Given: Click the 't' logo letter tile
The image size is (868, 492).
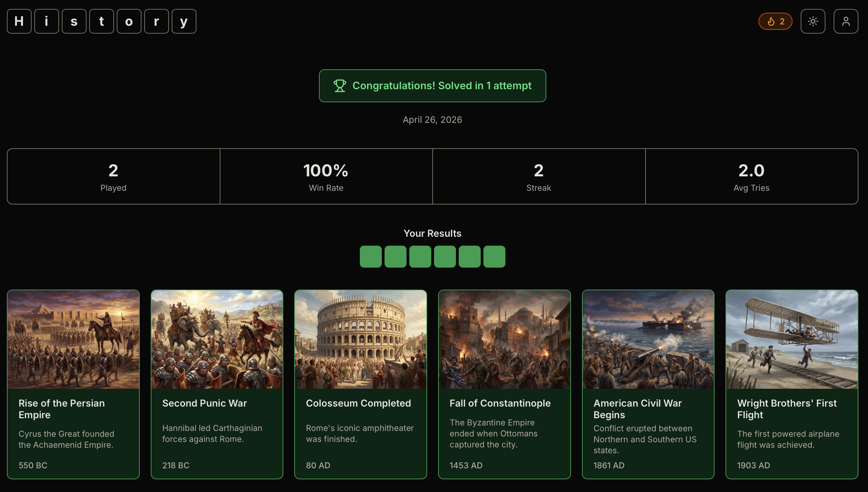Looking at the screenshot, I should tap(102, 21).
